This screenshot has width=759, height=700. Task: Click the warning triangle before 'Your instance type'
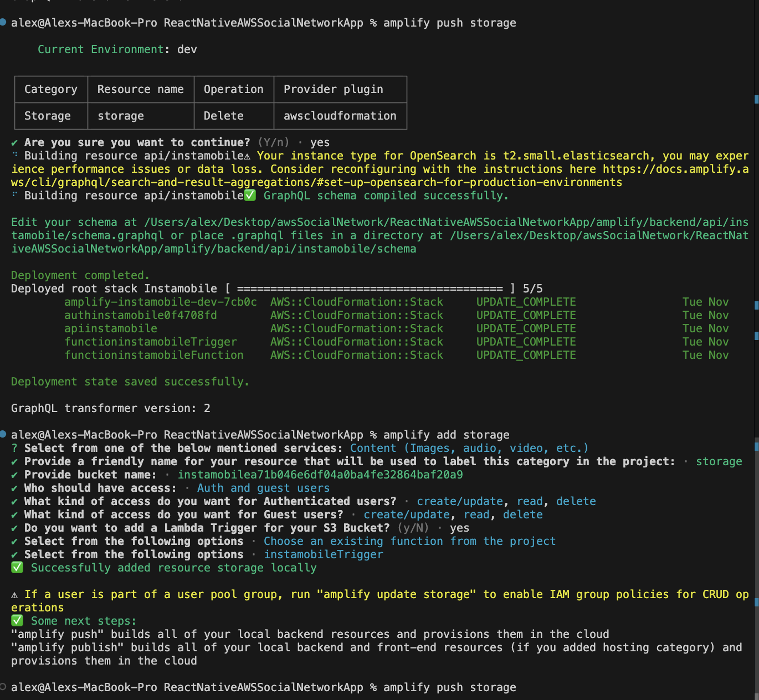pyautogui.click(x=247, y=156)
